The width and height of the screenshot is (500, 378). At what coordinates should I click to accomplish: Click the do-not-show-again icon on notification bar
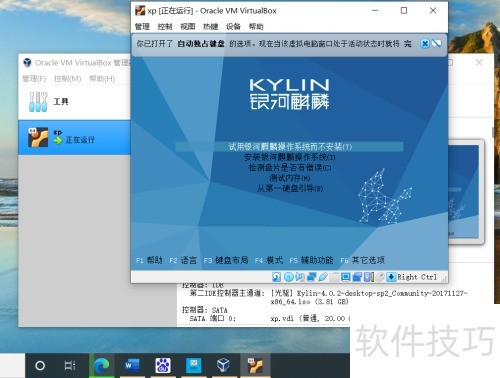point(436,44)
